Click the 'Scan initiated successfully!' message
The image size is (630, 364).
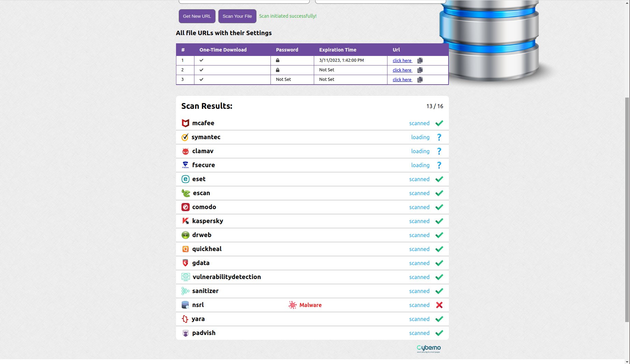288,16
